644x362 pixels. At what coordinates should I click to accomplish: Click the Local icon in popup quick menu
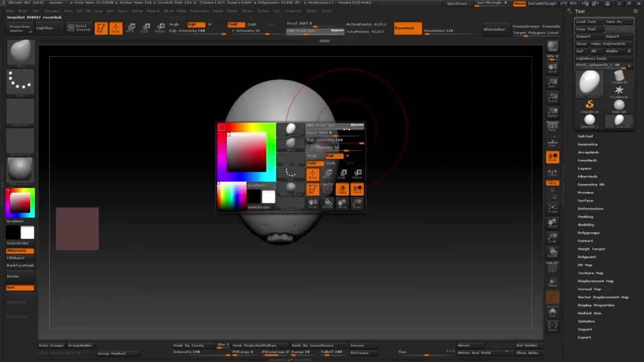tap(357, 190)
